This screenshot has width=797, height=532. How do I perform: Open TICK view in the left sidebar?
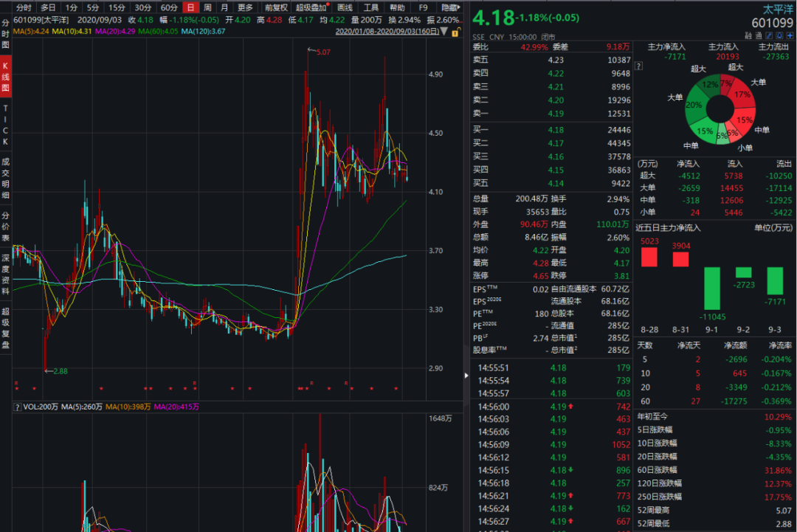6,125
